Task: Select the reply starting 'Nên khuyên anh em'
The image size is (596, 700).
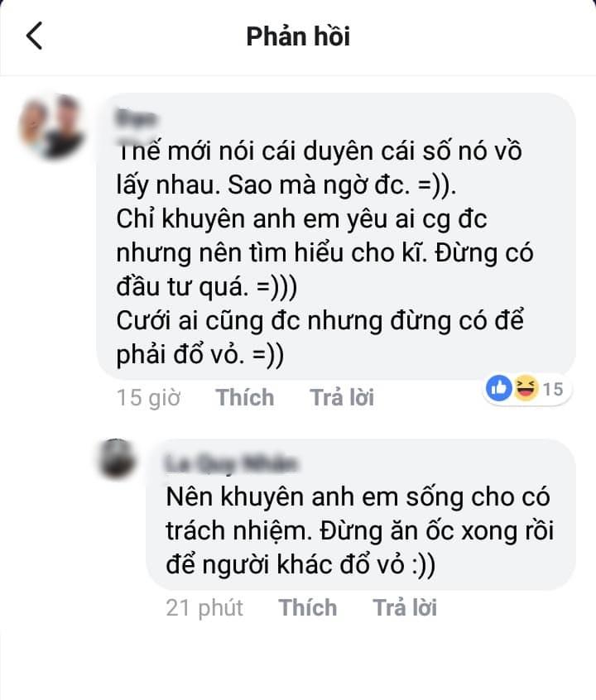Action: (361, 515)
